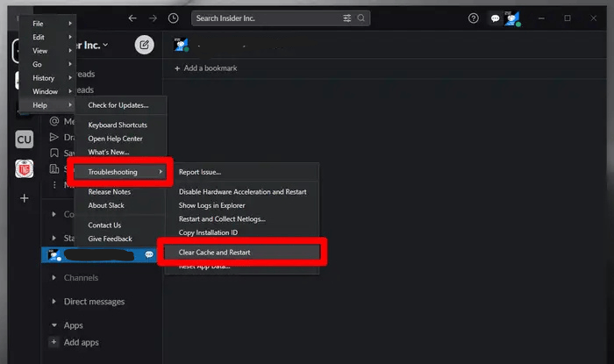
Task: Click the drafts paper plane icon
Action: click(54, 137)
